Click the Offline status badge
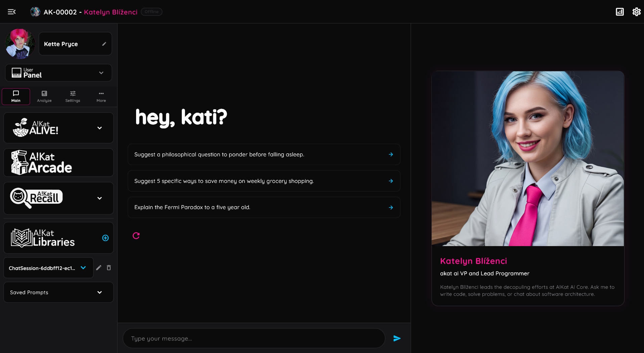Screen dimensions: 644x353 (152, 12)
